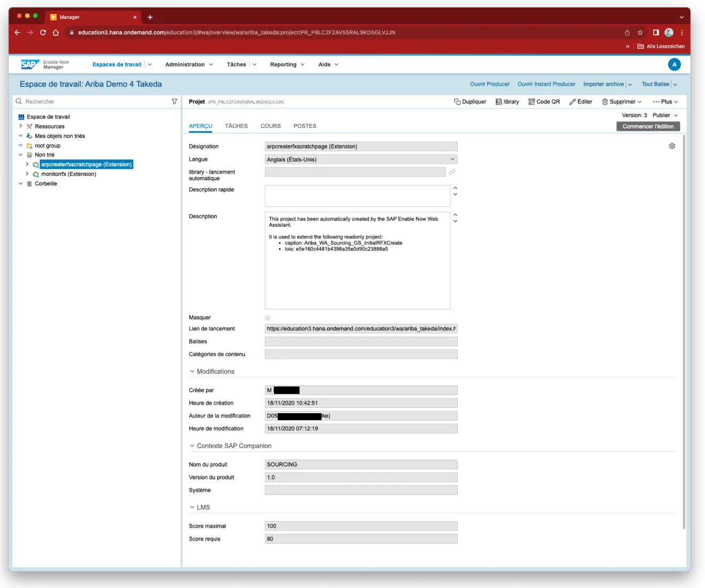Click the Éditer pencil icon
Screen dimensions: 705x588
(572, 102)
